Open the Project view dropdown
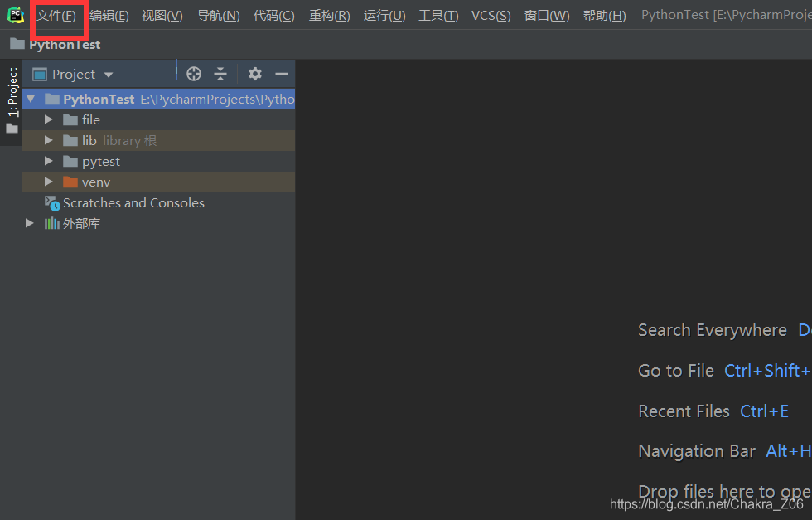Image resolution: width=812 pixels, height=520 pixels. [73, 74]
